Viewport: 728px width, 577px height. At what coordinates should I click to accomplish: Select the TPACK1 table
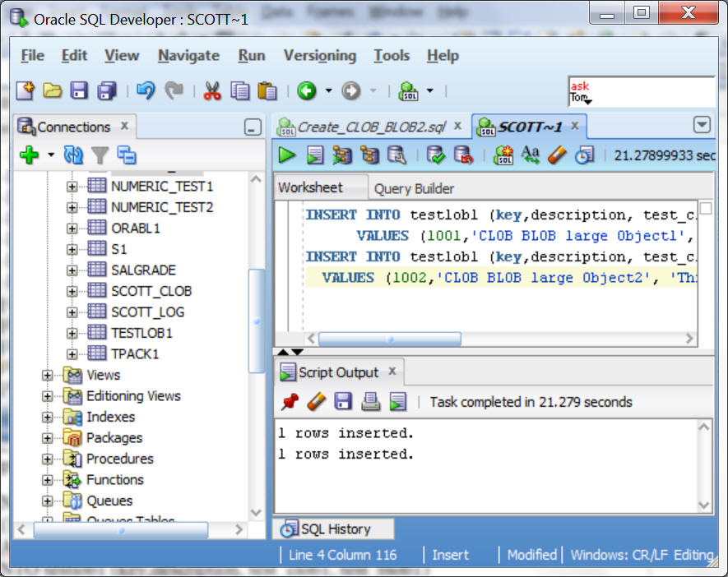135,354
